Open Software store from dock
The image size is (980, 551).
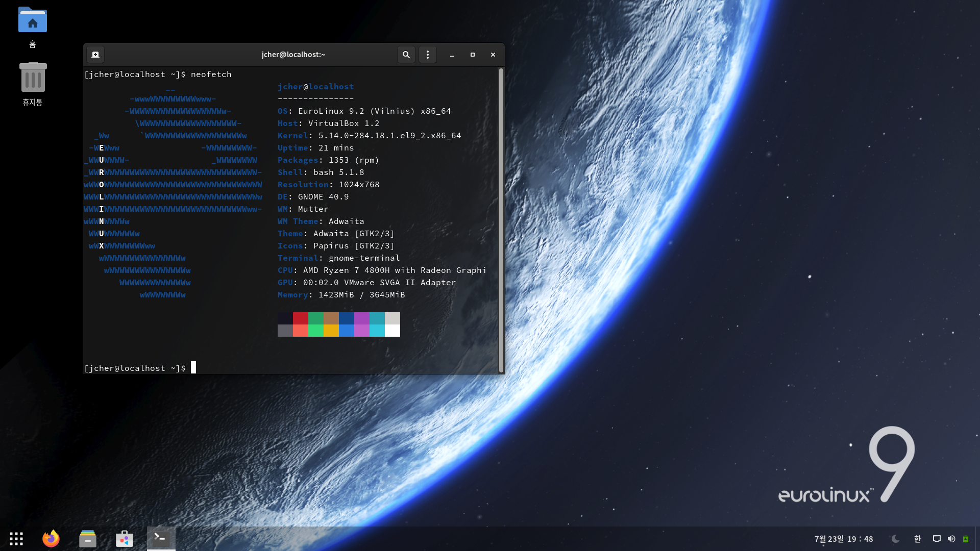click(x=125, y=539)
